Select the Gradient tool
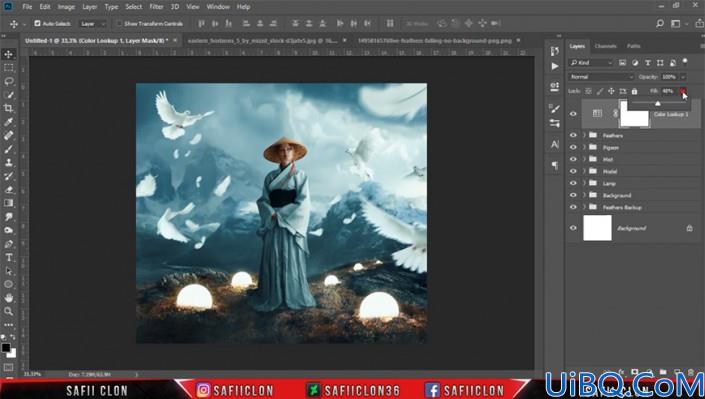Image resolution: width=705 pixels, height=399 pixels. click(x=9, y=203)
